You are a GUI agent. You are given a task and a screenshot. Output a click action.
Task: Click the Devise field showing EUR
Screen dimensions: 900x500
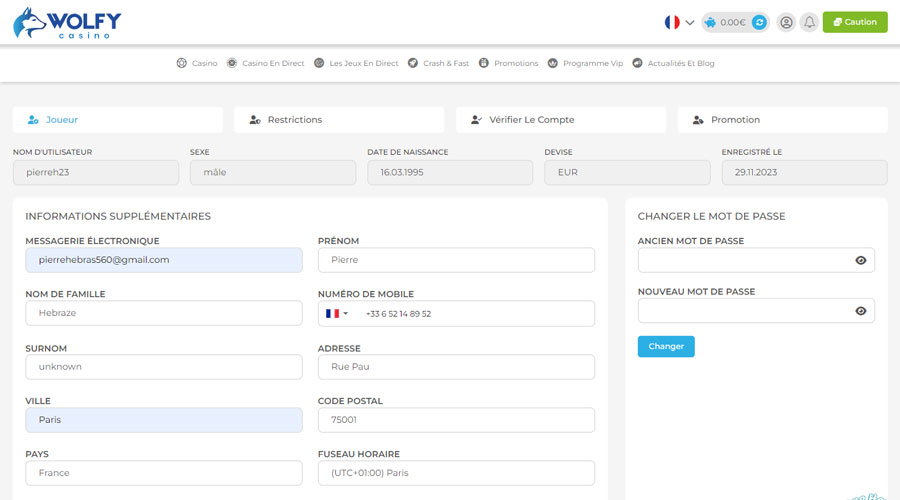[x=627, y=172]
